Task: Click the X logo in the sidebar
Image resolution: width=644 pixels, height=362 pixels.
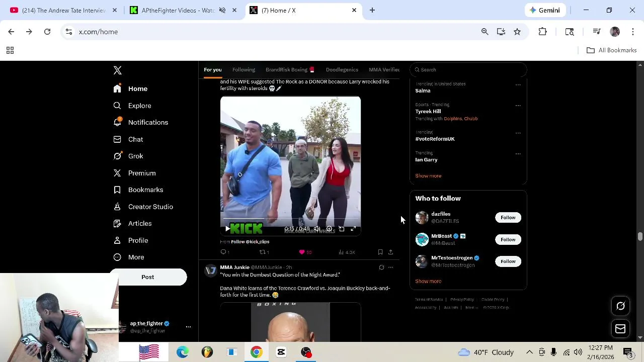Action: click(x=117, y=70)
